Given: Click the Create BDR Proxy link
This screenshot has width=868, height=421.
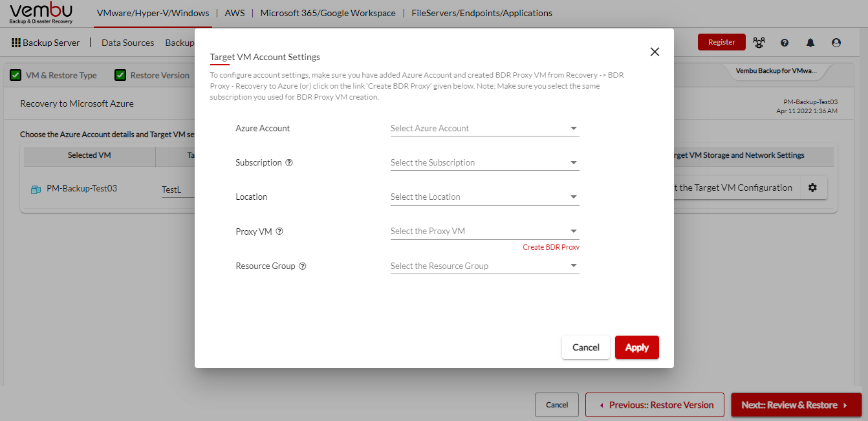Looking at the screenshot, I should pos(551,247).
